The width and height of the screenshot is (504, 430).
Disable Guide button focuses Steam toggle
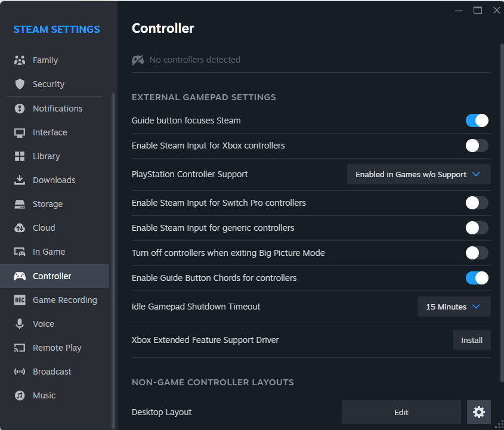point(477,120)
